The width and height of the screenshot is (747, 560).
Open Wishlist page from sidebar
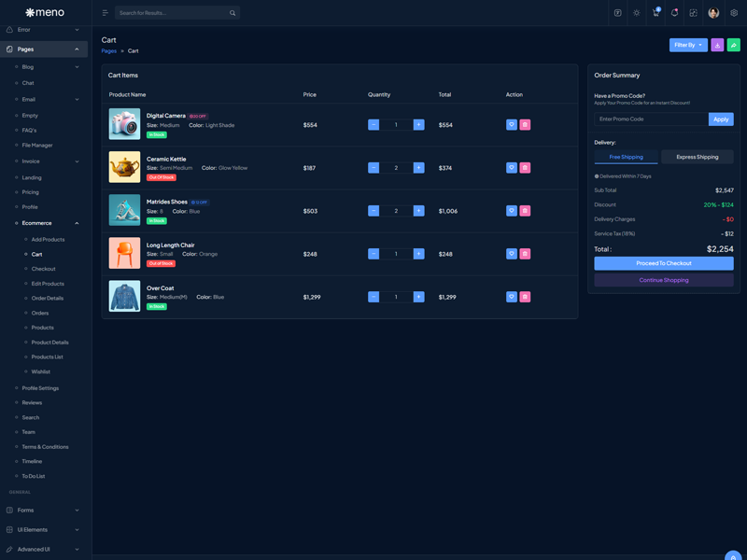click(x=41, y=371)
